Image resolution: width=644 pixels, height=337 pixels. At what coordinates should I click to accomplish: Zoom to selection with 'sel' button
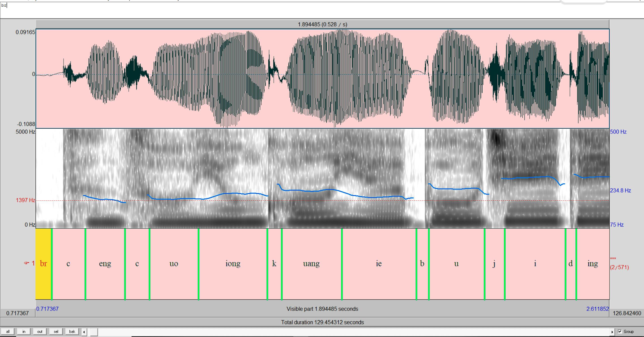coord(56,331)
